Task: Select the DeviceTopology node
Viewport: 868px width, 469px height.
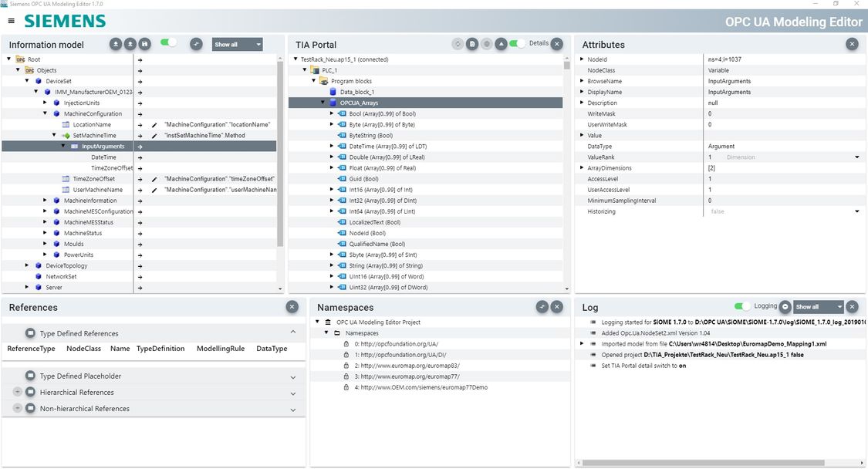Action: tap(66, 266)
